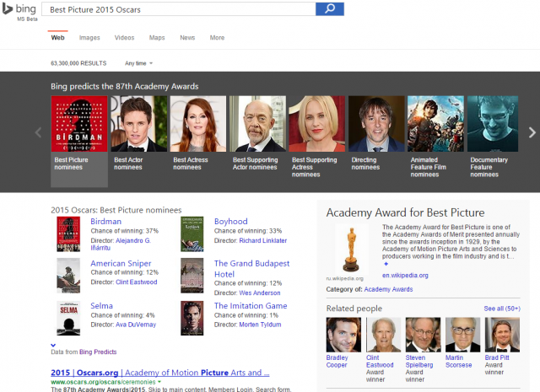This screenshot has width=540, height=392.
Task: Click the Oscar statuette image
Action: click(x=351, y=250)
